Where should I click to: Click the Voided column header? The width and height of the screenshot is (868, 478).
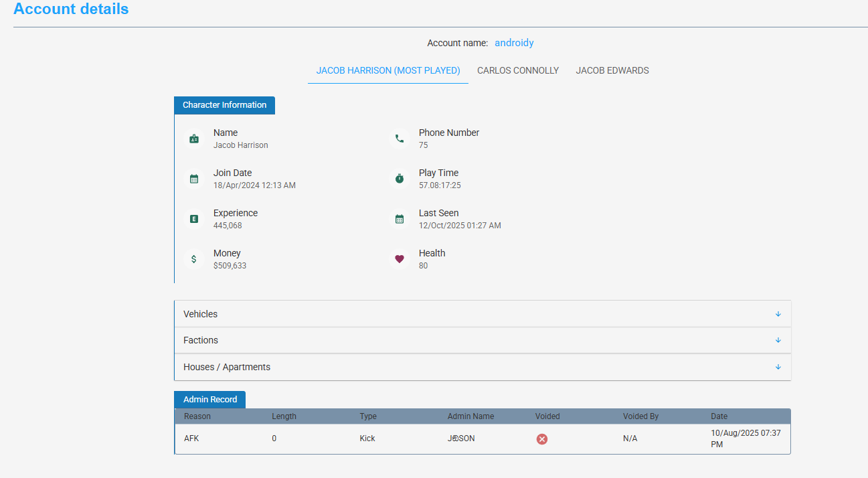click(x=547, y=416)
